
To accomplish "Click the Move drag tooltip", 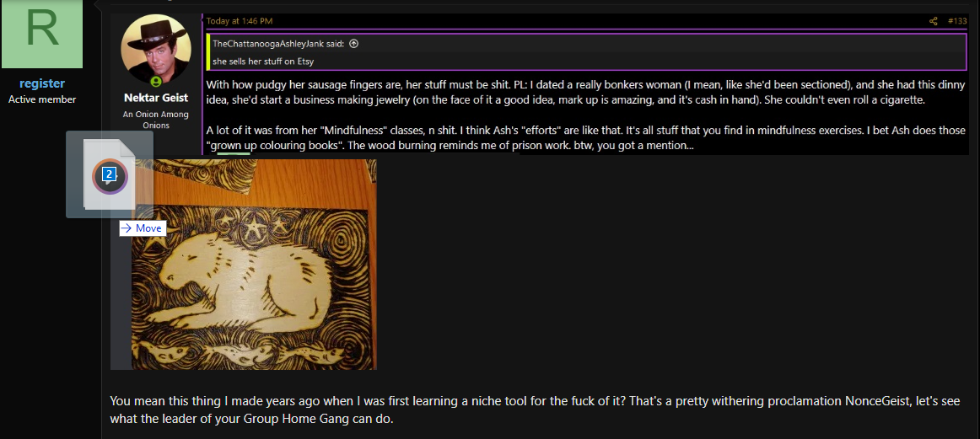I will pyautogui.click(x=143, y=228).
